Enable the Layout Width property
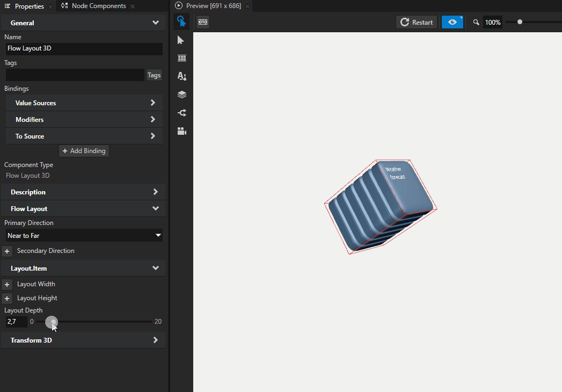 (x=7, y=284)
